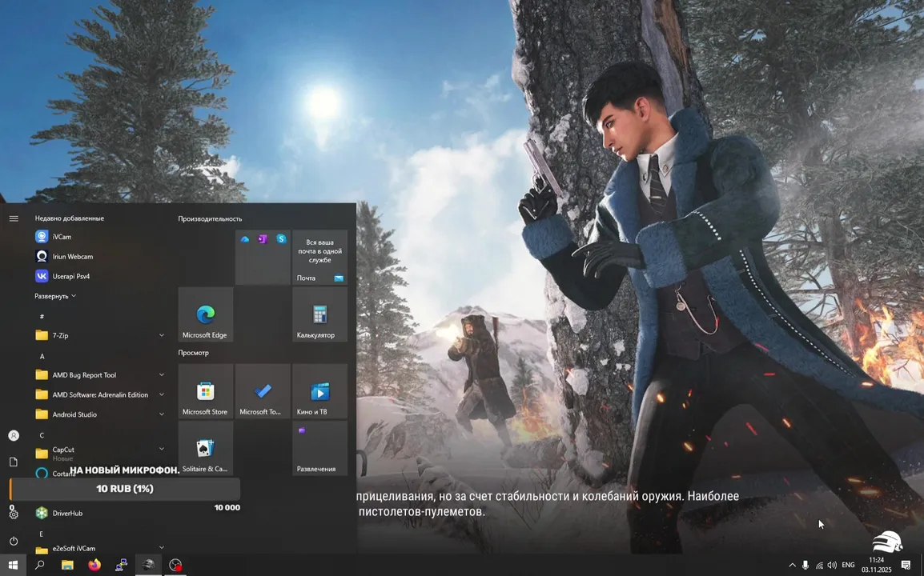Show hidden tray icons chevron
924x576 pixels.
click(792, 565)
